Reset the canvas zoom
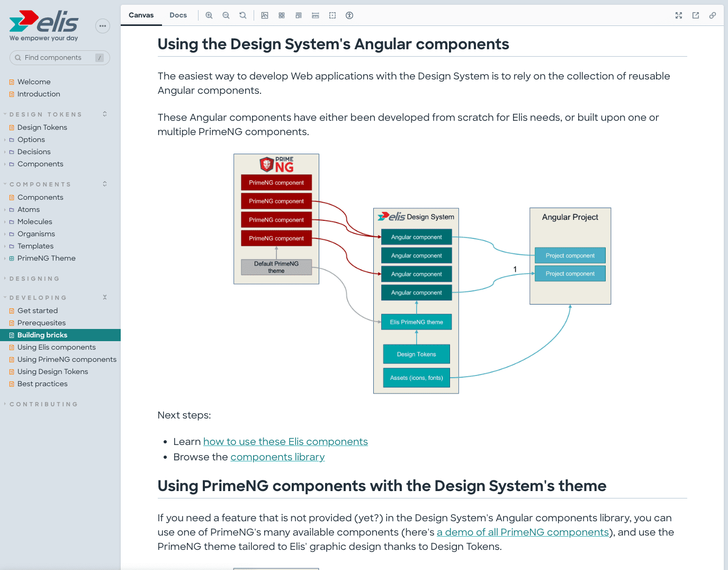The image size is (728, 570). (x=243, y=15)
